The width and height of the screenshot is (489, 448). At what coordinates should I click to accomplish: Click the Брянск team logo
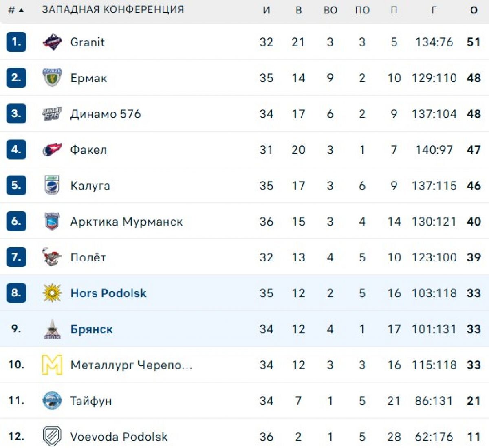(x=52, y=329)
